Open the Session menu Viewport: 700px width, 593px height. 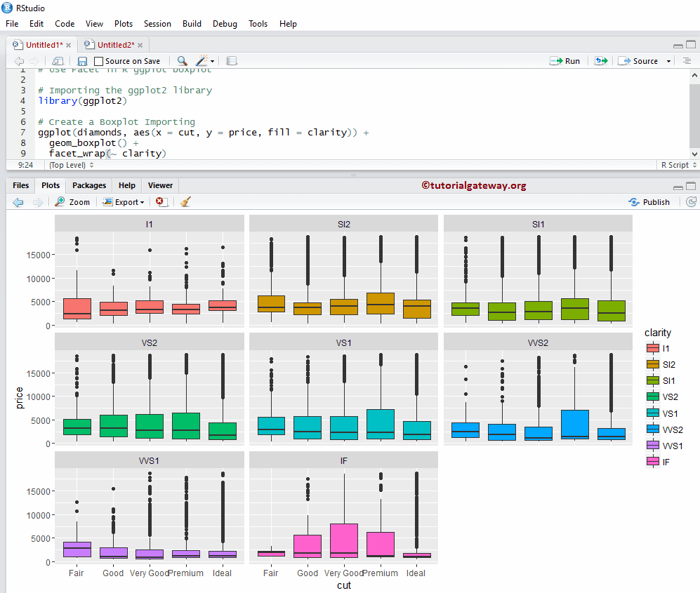pyautogui.click(x=157, y=23)
